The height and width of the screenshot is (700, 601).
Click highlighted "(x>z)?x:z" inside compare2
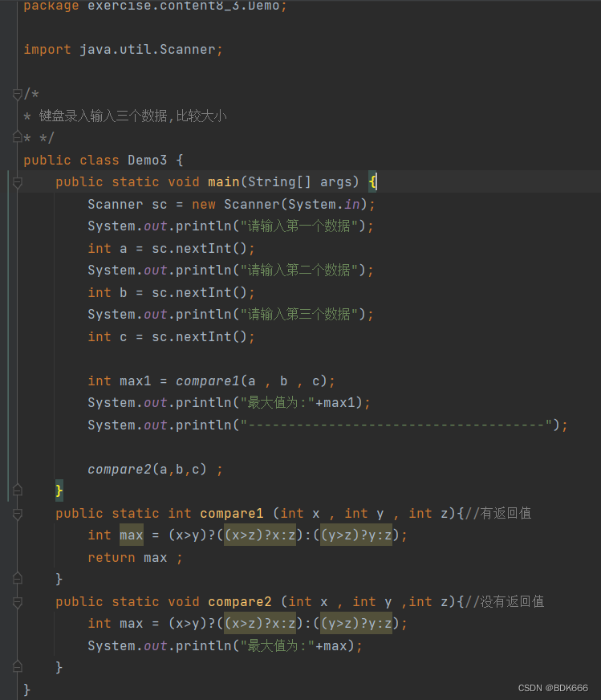pos(260,623)
